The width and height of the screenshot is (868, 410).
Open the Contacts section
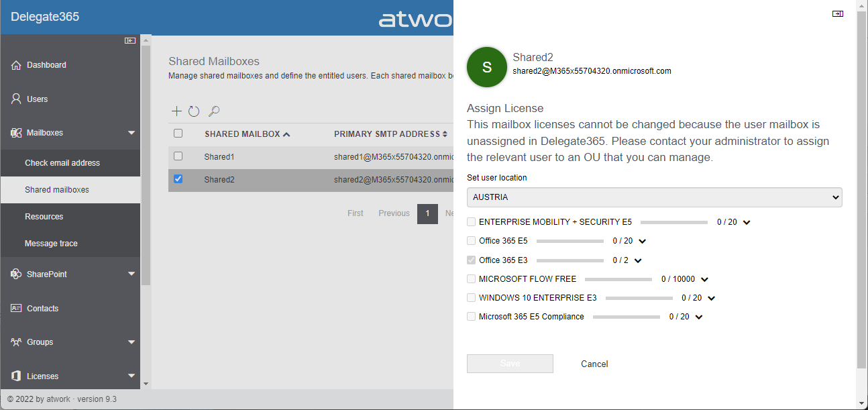click(x=42, y=309)
